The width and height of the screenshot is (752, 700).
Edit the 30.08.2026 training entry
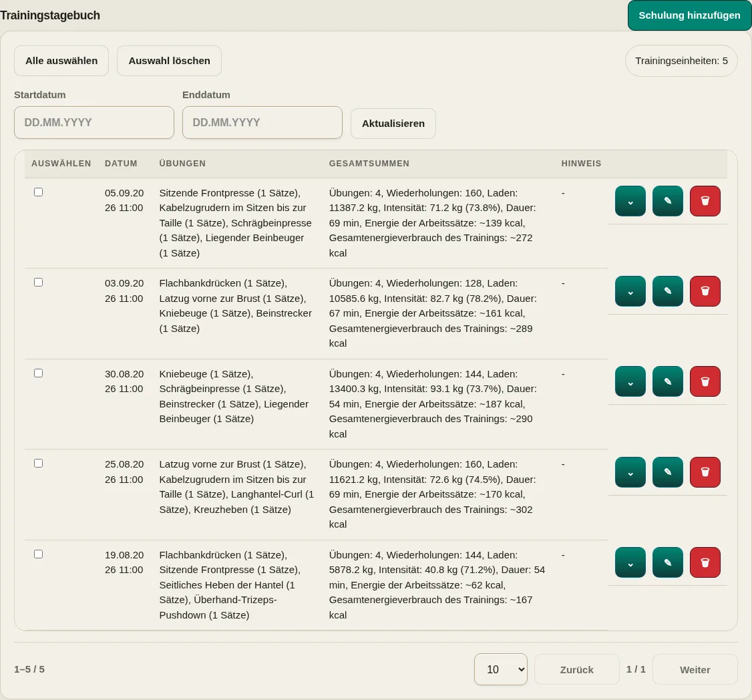point(668,381)
